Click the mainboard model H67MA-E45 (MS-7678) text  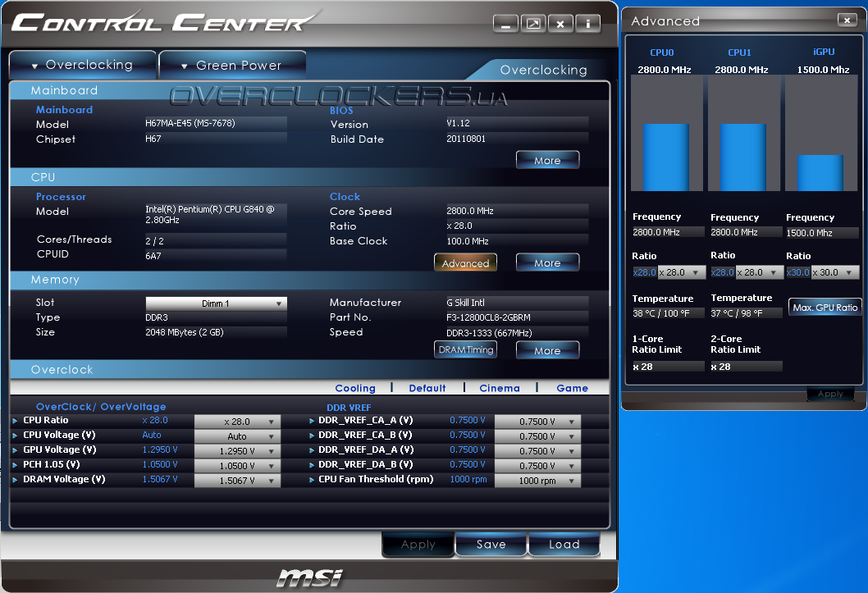tap(190, 123)
